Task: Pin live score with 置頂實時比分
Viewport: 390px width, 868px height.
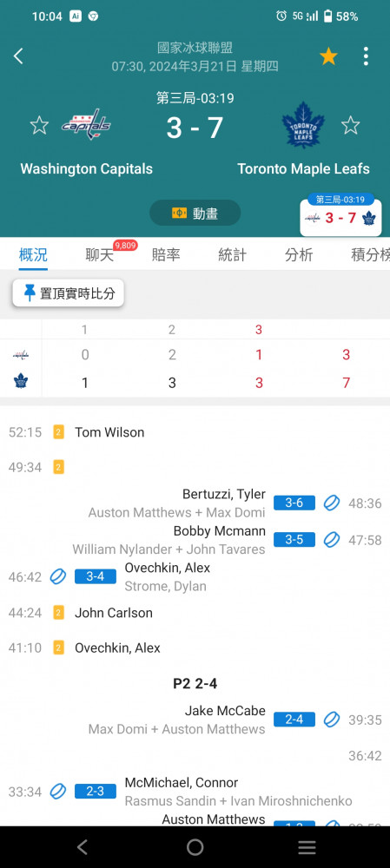Action: tap(68, 293)
